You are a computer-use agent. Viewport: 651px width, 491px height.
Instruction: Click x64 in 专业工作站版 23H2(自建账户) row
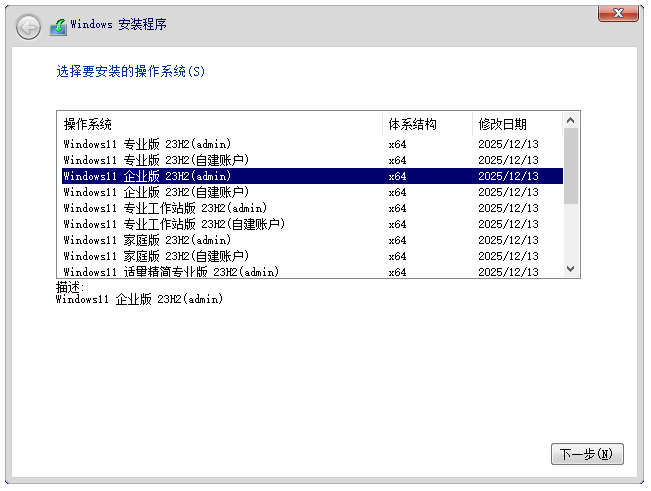(397, 225)
